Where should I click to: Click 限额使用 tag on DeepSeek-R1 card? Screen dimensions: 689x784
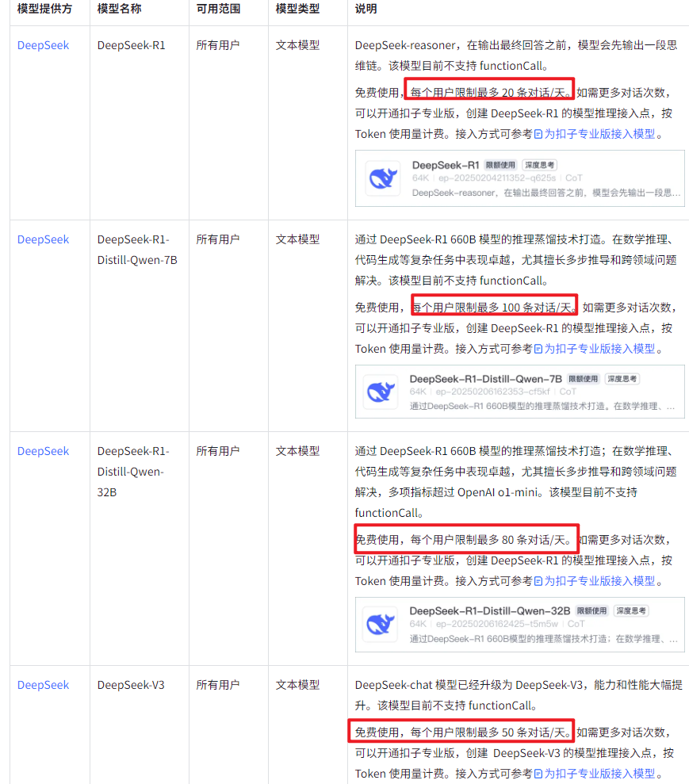coord(500,165)
